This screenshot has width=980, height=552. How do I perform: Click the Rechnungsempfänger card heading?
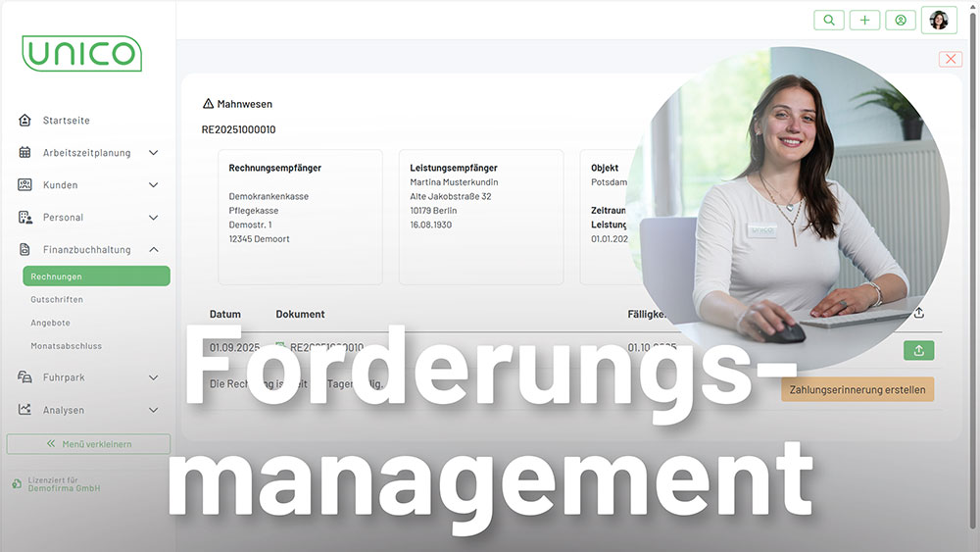(x=275, y=168)
